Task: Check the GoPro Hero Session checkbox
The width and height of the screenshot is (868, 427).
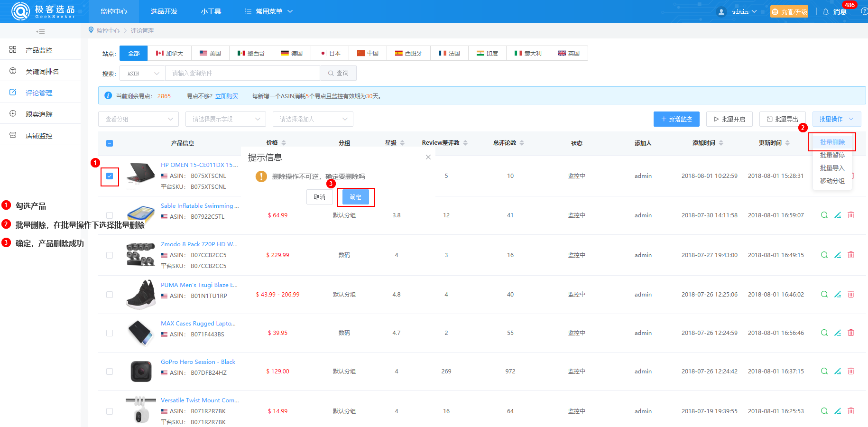Action: click(110, 371)
